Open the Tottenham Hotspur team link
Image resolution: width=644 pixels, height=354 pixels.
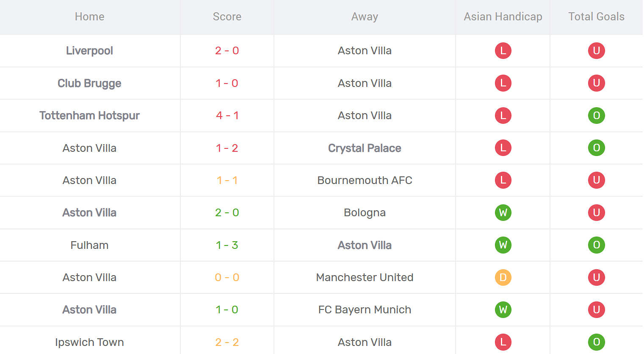89,115
